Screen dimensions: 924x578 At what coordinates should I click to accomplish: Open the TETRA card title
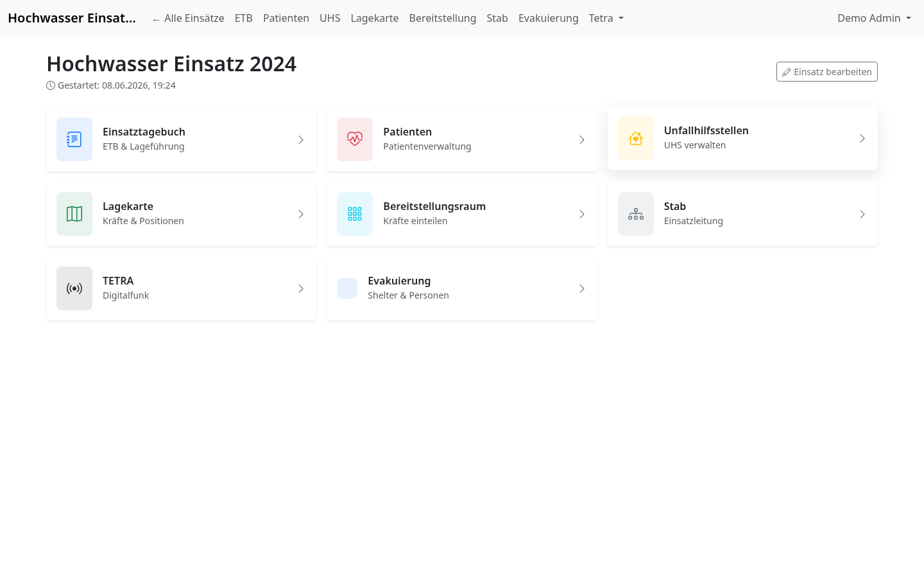pos(118,281)
